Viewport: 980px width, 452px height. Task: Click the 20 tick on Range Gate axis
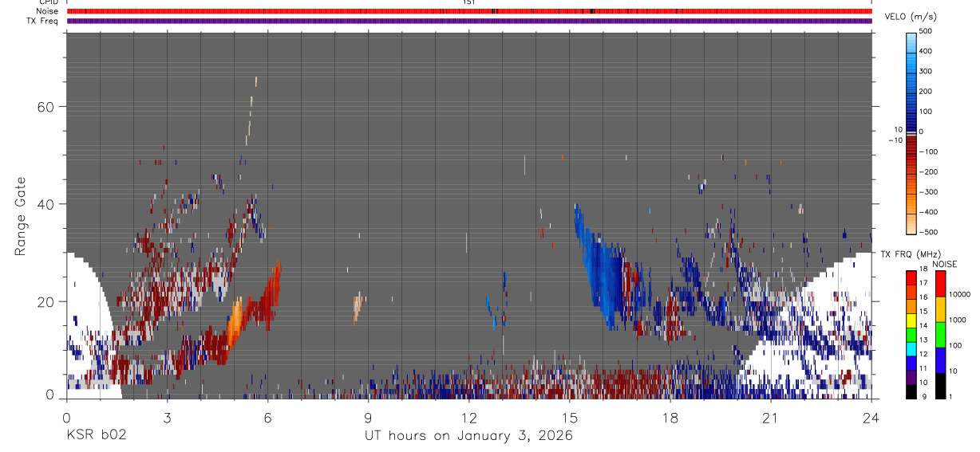[x=46, y=301]
